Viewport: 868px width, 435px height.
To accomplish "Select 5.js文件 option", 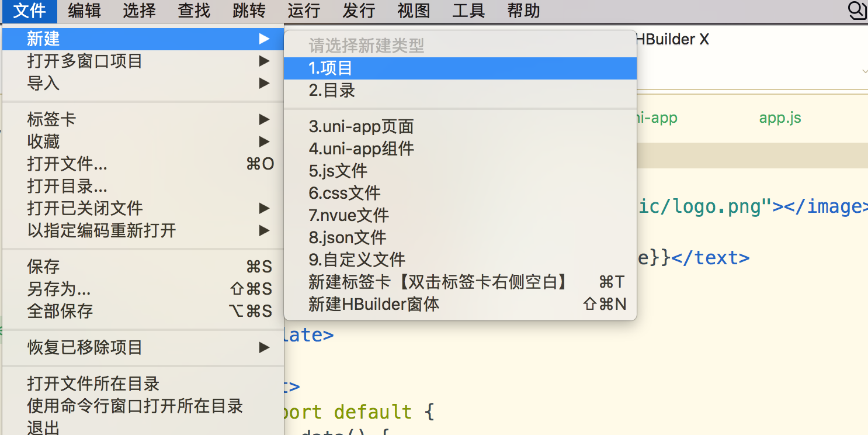I will (460, 171).
